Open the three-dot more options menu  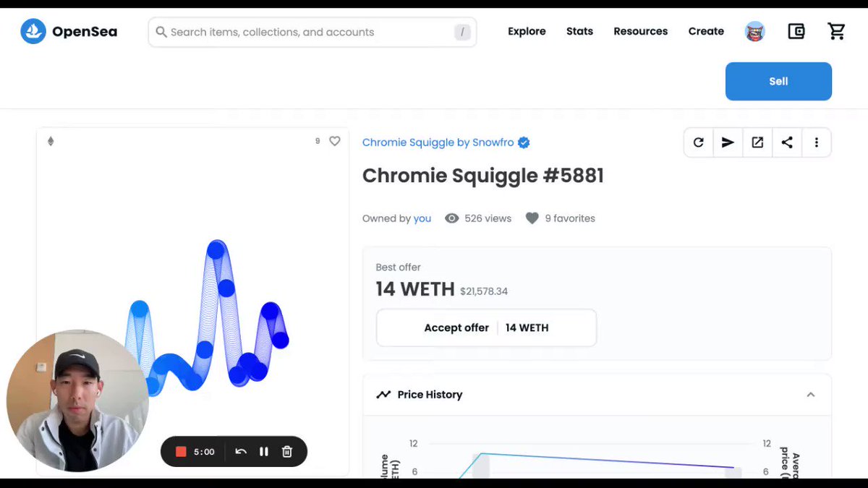pos(816,142)
